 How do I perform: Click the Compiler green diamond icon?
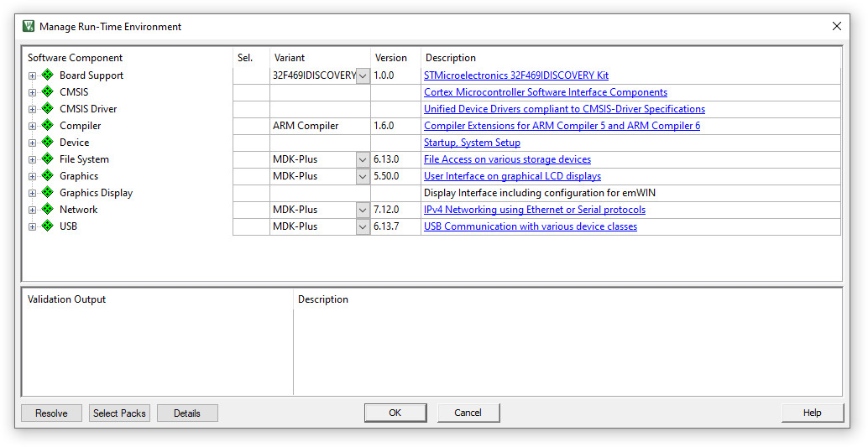point(48,126)
